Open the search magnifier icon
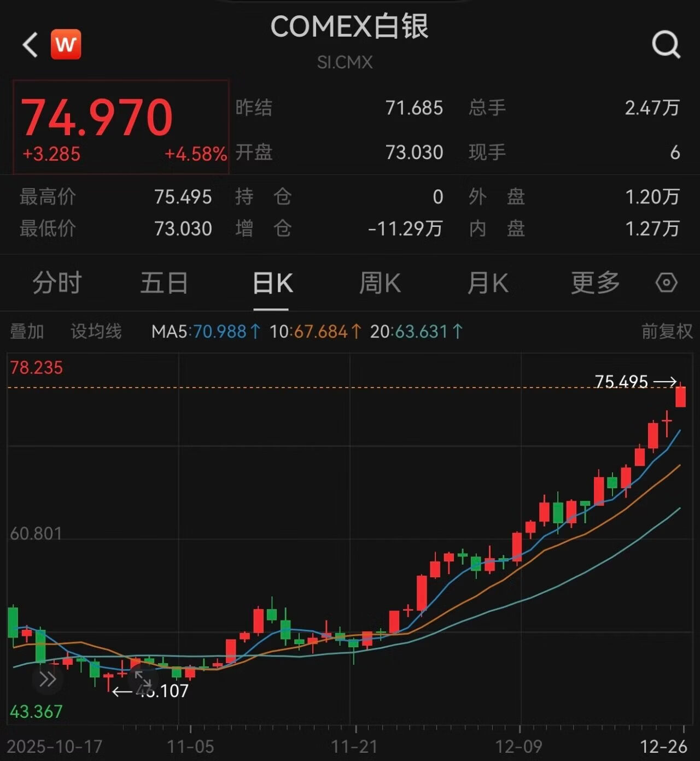This screenshot has width=700, height=761. (666, 44)
